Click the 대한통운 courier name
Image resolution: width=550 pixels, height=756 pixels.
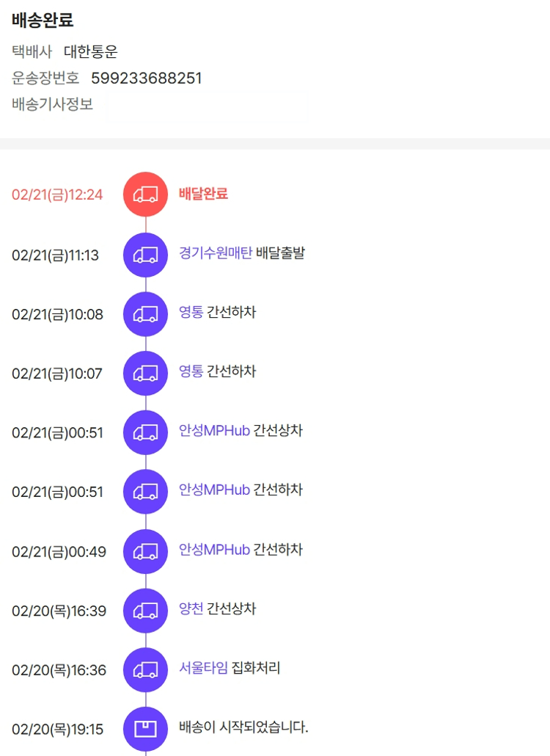click(x=91, y=52)
